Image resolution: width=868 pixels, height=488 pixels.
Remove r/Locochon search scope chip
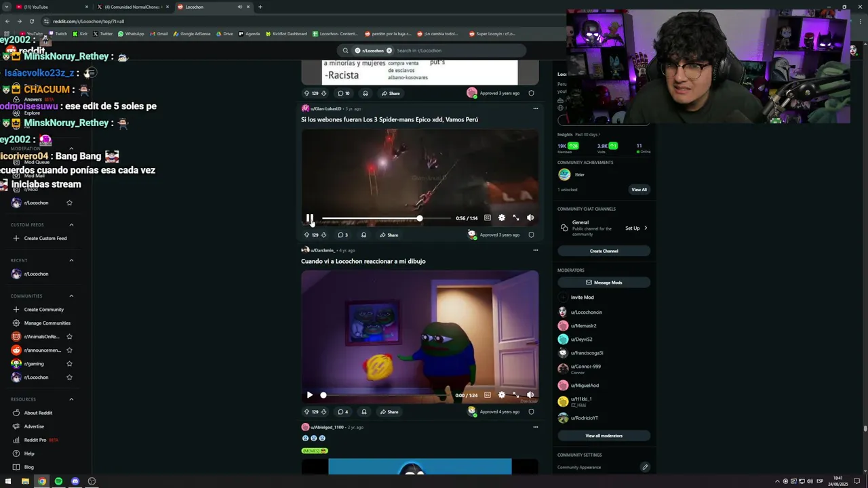coord(389,51)
